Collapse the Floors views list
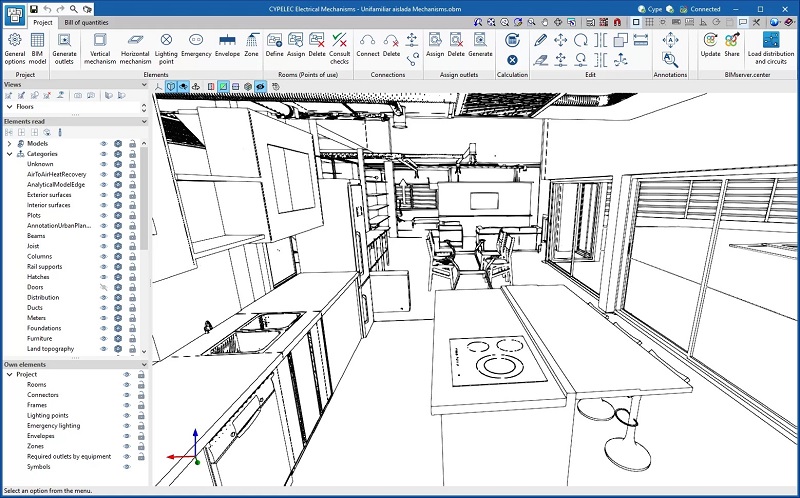 point(9,106)
